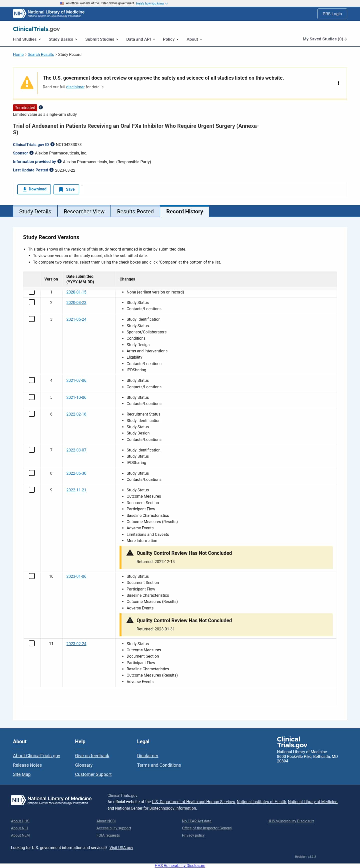360x868 pixels.
Task: Click info icon next to ClinicalTrials.gov ID
Action: (53, 145)
